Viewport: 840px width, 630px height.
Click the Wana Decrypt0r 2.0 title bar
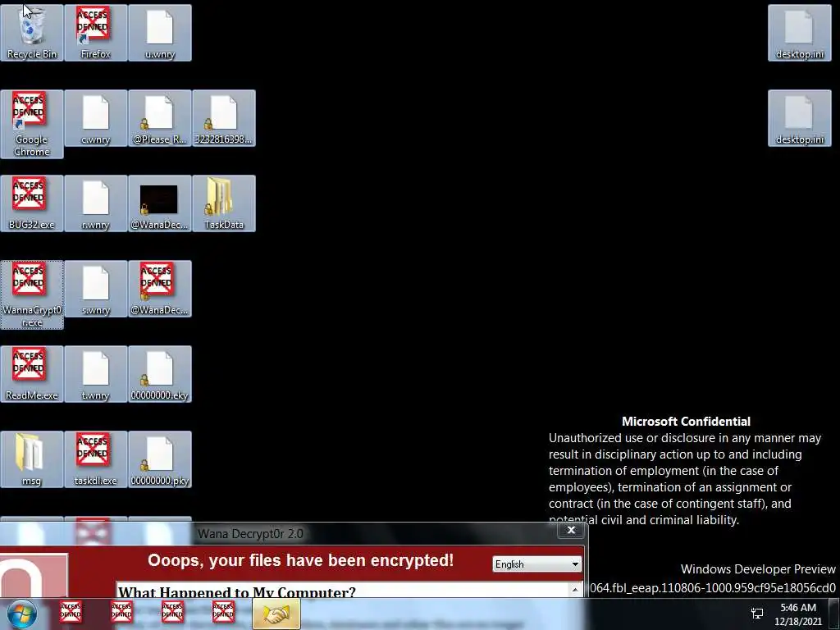tap(292, 533)
